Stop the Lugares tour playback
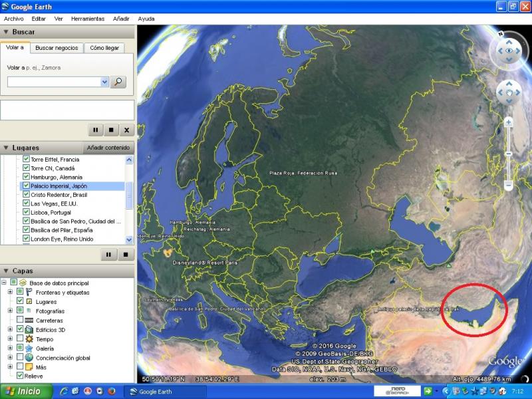Viewport: 532px width, 399px height. click(126, 255)
